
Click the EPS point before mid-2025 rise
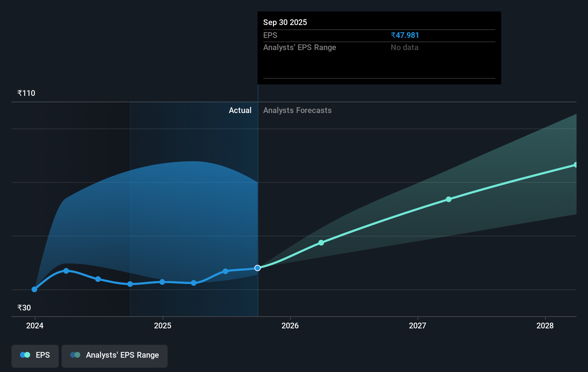[x=194, y=283]
